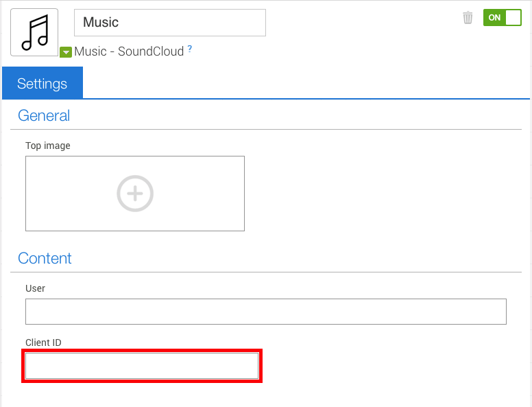
Task: Click the Client ID label
Action: point(43,342)
